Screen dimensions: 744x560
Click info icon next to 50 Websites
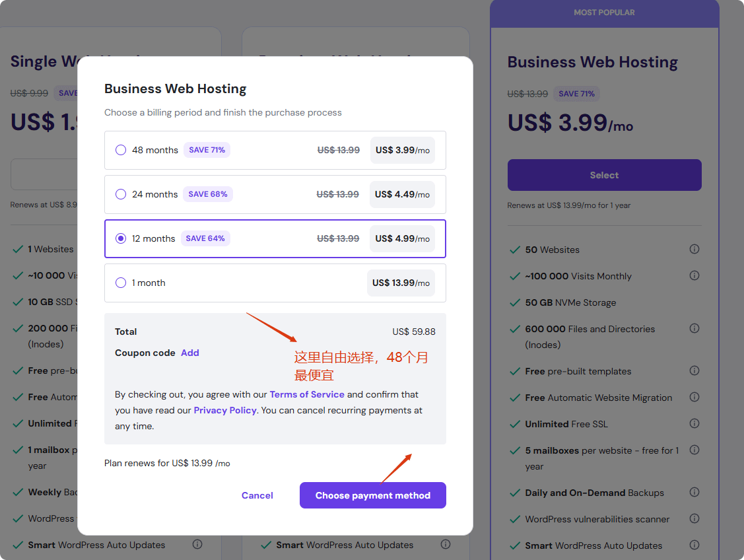pos(694,249)
